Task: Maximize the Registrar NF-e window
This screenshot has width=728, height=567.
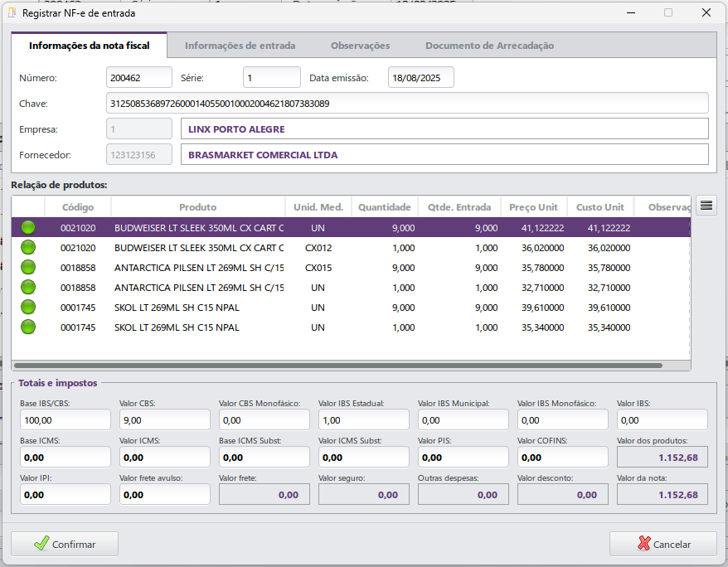Action: (x=668, y=13)
